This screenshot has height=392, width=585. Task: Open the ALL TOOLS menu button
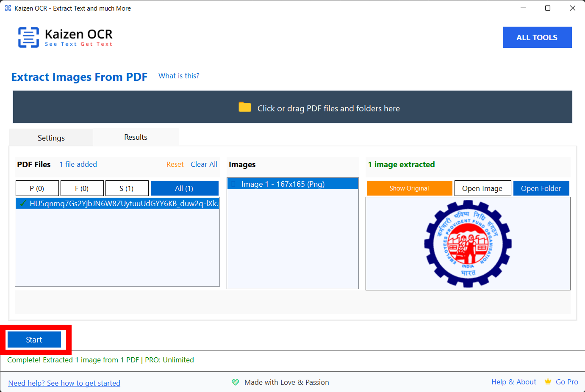537,37
